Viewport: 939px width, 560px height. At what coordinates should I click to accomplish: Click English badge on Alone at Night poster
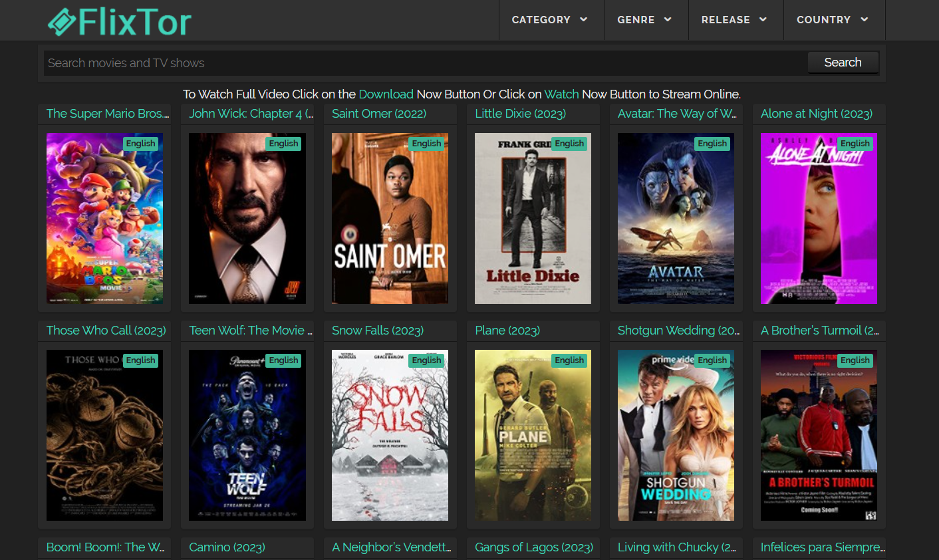click(855, 144)
